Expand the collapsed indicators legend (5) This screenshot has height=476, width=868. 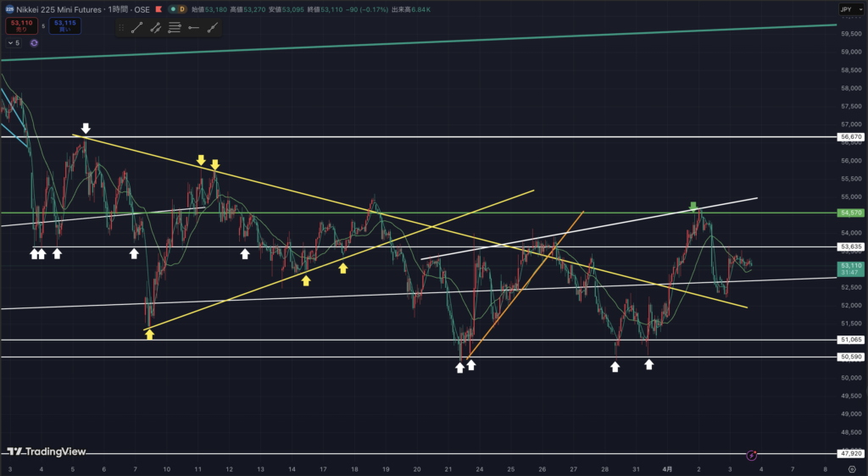[13, 42]
